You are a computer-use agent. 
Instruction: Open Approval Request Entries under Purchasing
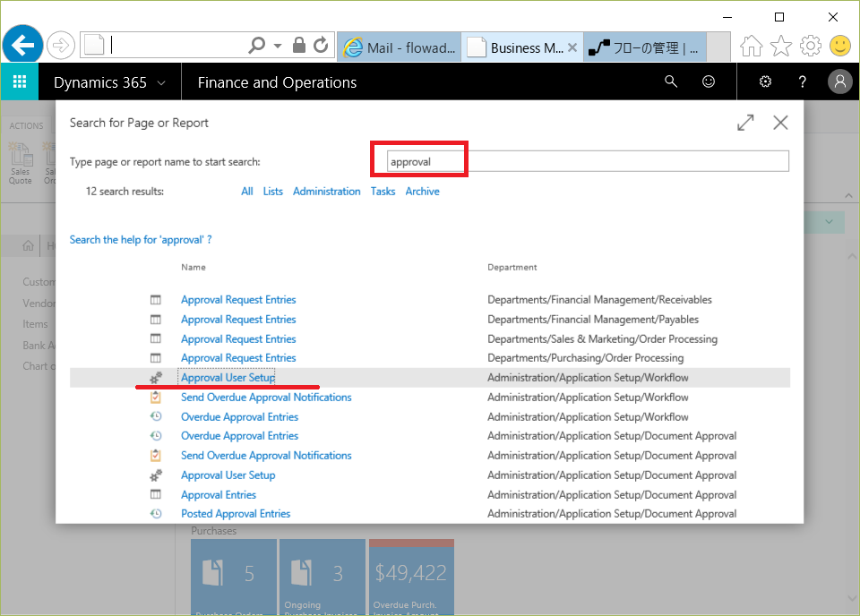(238, 358)
